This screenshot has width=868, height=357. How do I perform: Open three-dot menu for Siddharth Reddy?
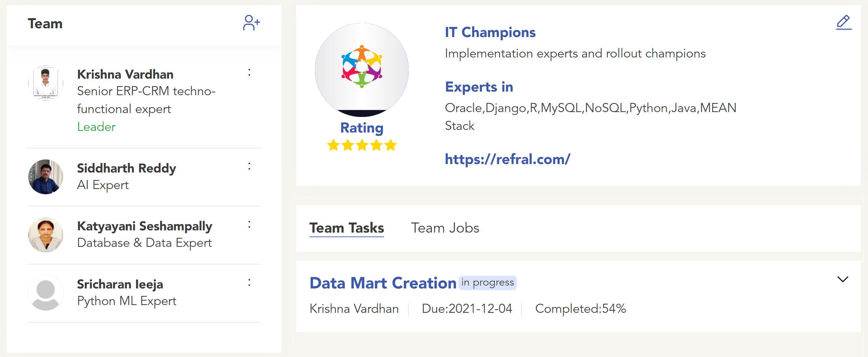249,166
